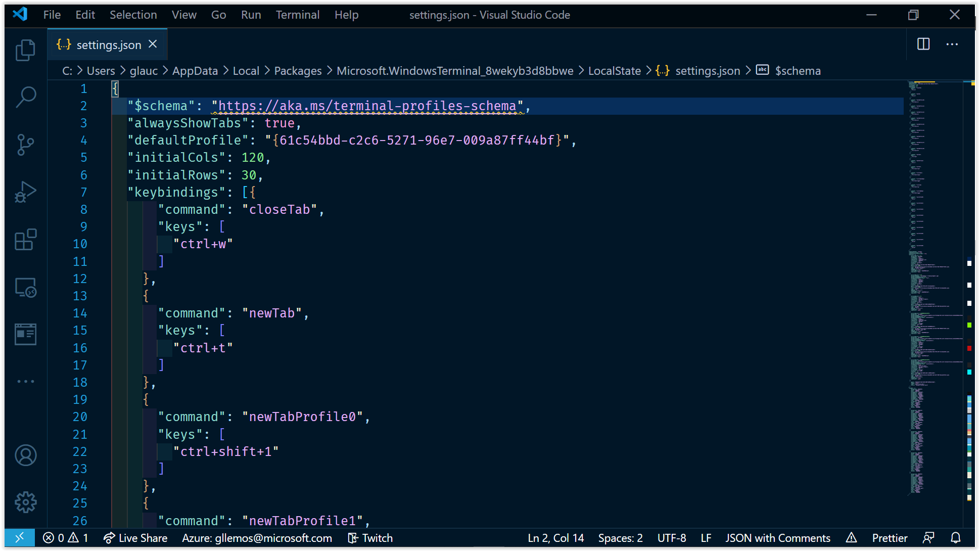
Task: Click the defaultProfile GUID value
Action: [417, 140]
